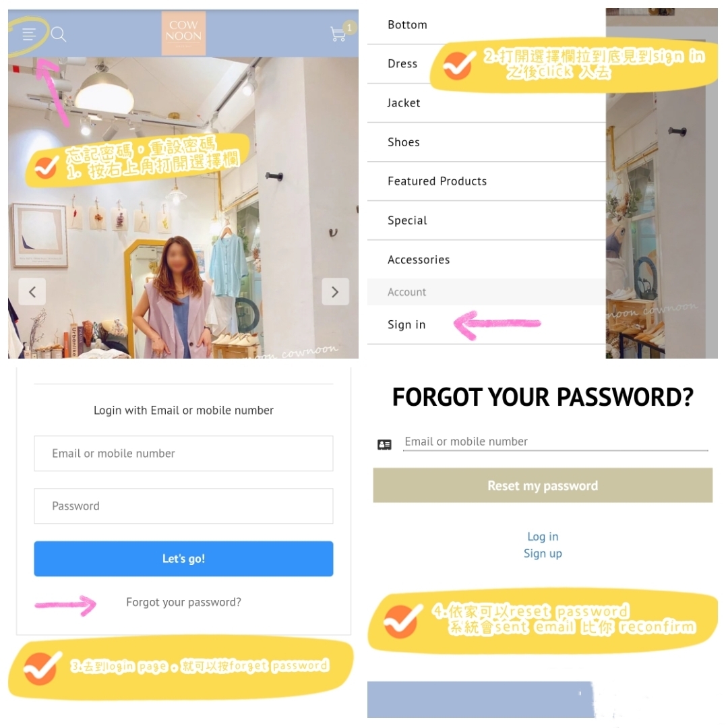728x728 pixels.
Task: Click the ID card icon beside email field
Action: click(384, 445)
